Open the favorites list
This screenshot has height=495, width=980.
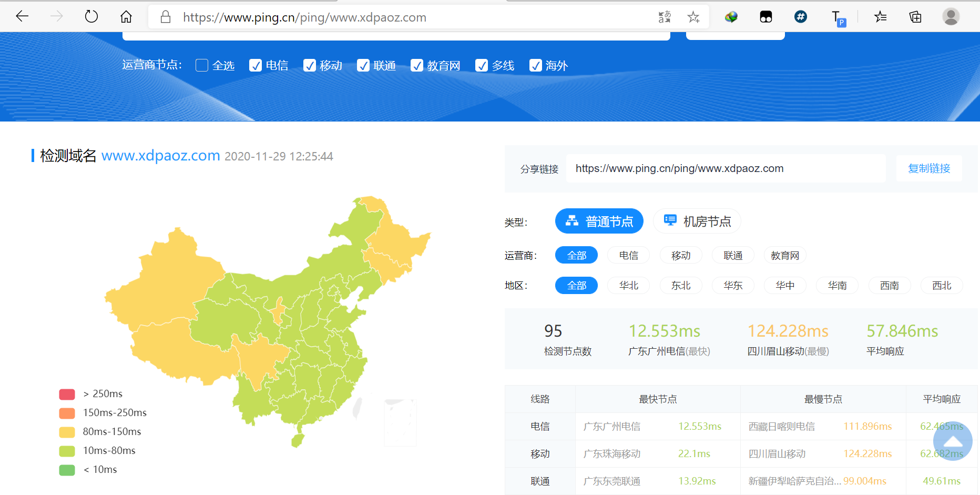point(880,17)
